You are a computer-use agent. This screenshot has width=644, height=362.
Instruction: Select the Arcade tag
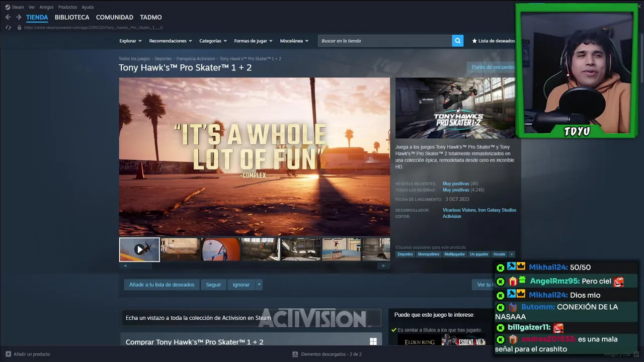(x=499, y=254)
